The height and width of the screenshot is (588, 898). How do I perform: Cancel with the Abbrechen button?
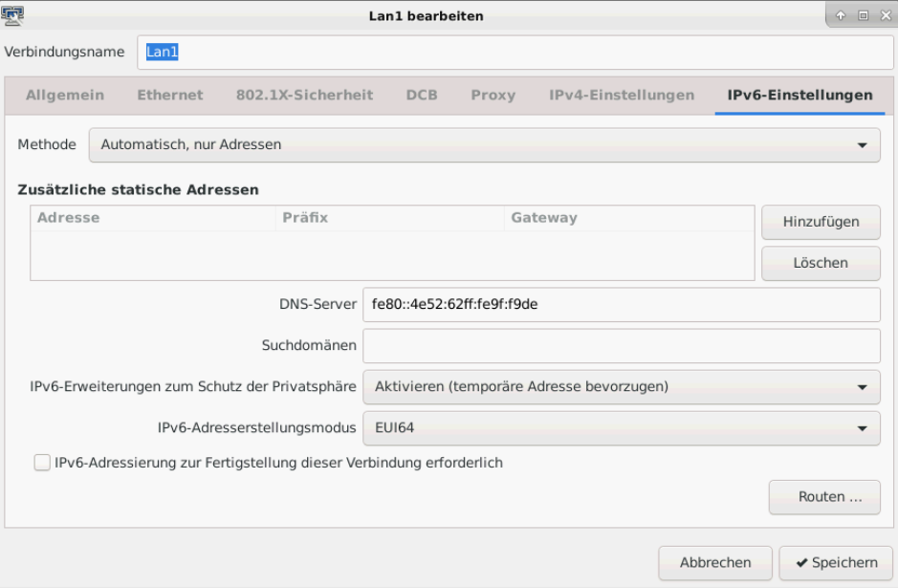click(x=715, y=563)
